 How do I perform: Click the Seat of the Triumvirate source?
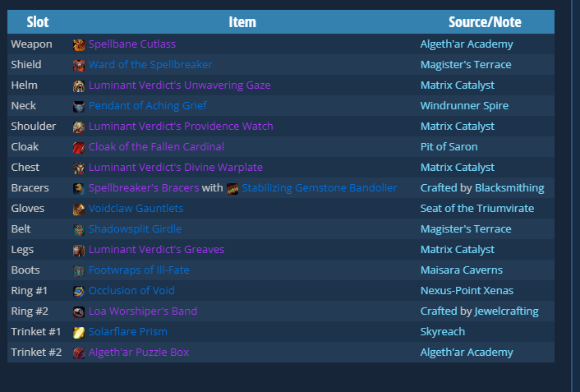tap(476, 209)
